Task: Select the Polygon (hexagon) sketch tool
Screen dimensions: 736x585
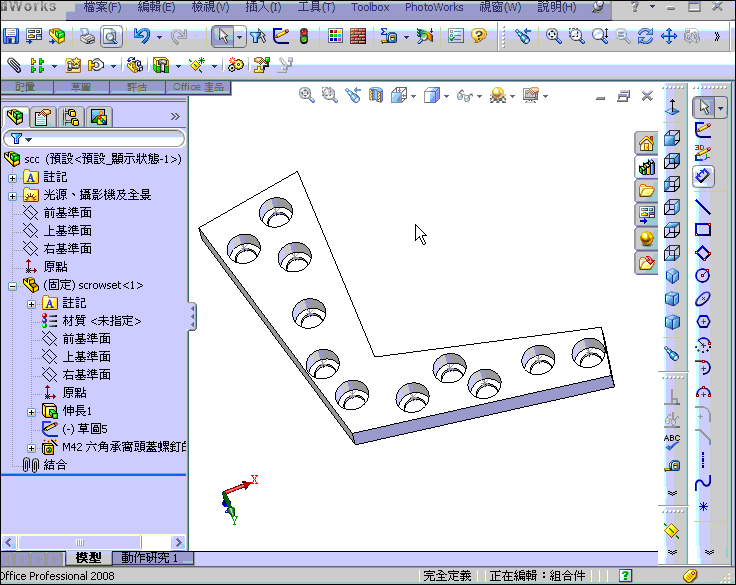Action: pyautogui.click(x=703, y=322)
